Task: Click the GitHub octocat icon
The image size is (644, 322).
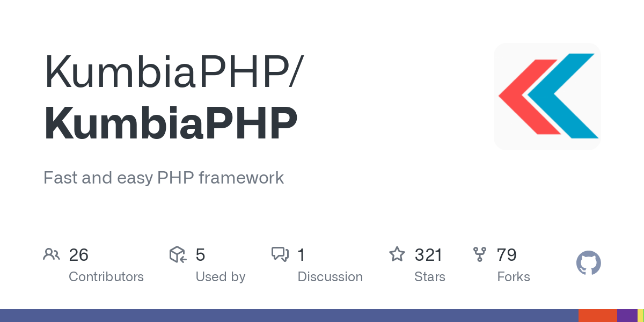Action: coord(588,264)
